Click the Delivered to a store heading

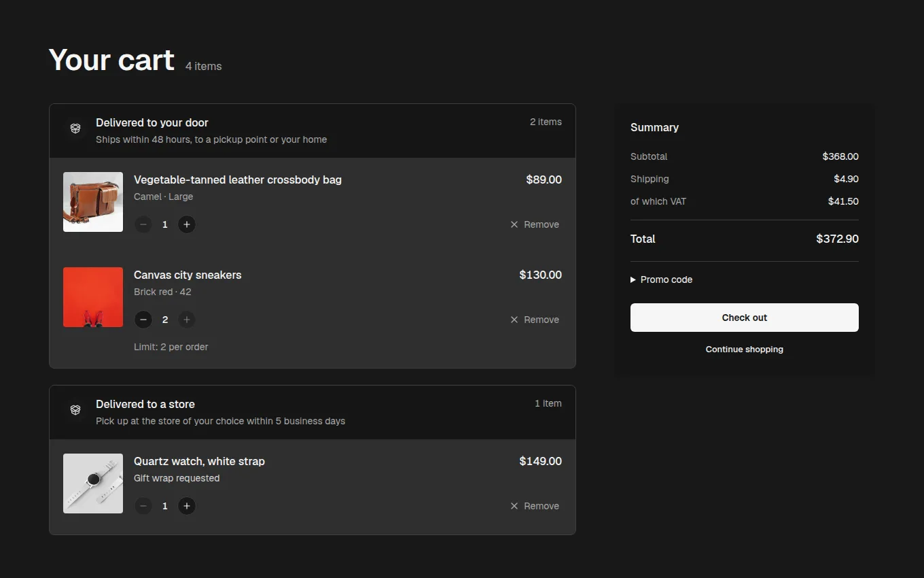[x=145, y=404]
